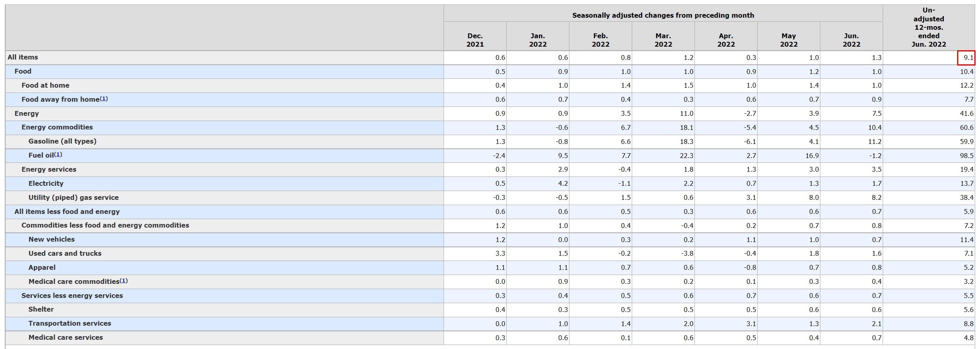980x349 pixels.
Task: Click the Dec. 2021 column header
Action: click(475, 40)
